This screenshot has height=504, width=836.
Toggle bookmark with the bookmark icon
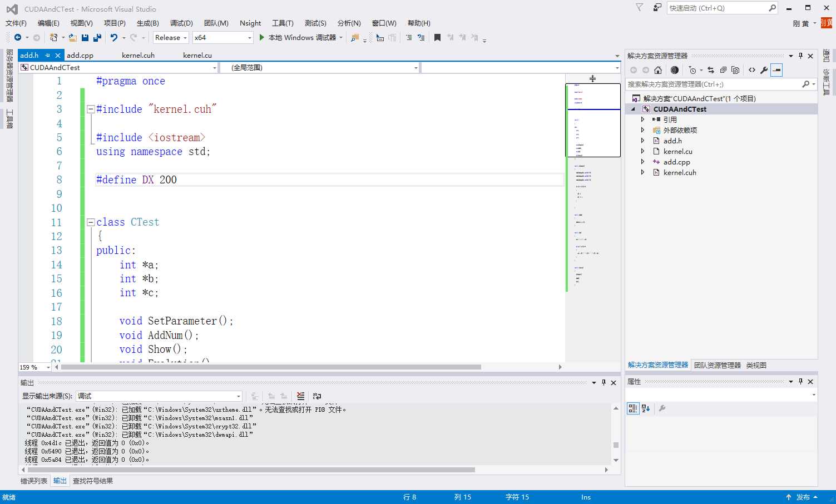pos(438,37)
